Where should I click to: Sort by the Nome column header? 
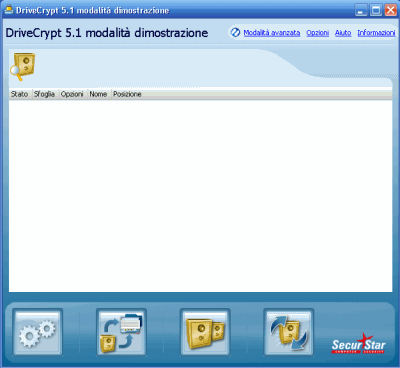click(x=98, y=94)
